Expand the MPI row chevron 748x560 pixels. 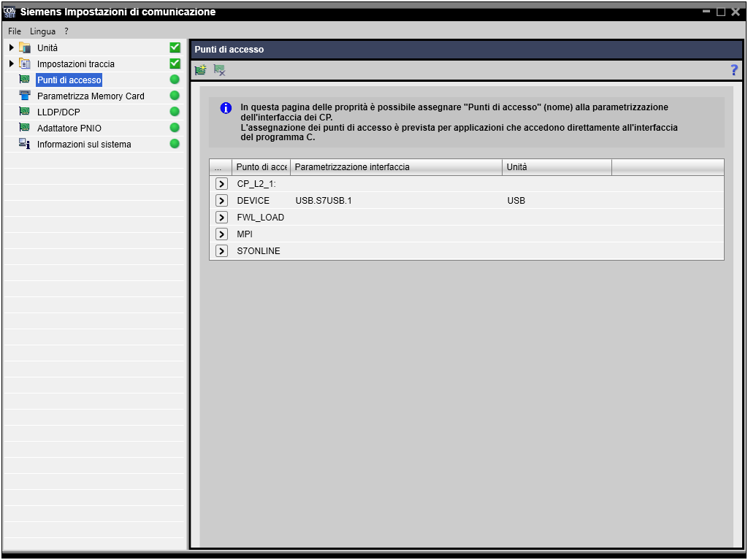221,234
